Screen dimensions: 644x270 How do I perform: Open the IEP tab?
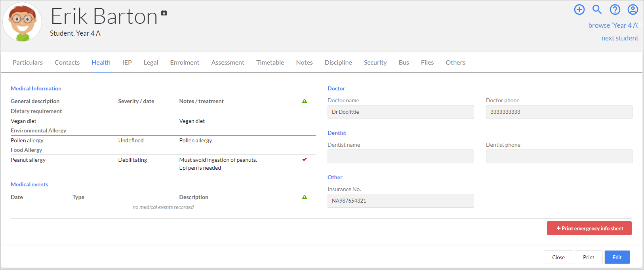coord(127,62)
